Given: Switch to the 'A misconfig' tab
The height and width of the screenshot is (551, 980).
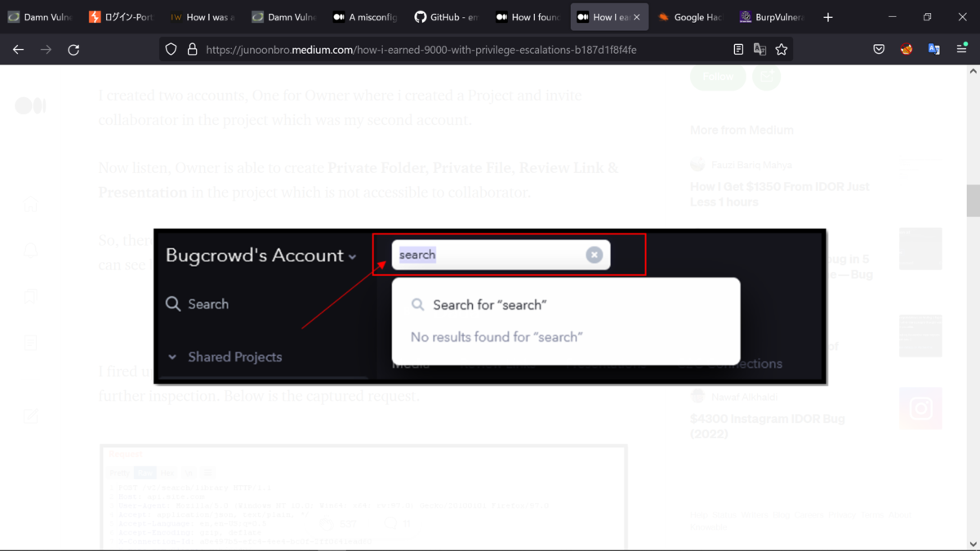Looking at the screenshot, I should click(x=364, y=17).
